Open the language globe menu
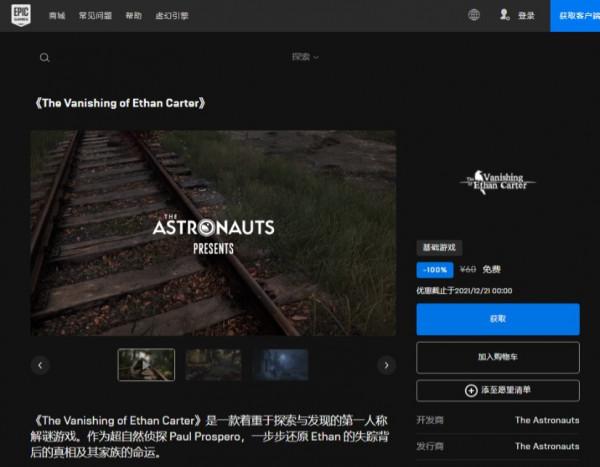The height and width of the screenshot is (467, 600). pyautogui.click(x=474, y=15)
